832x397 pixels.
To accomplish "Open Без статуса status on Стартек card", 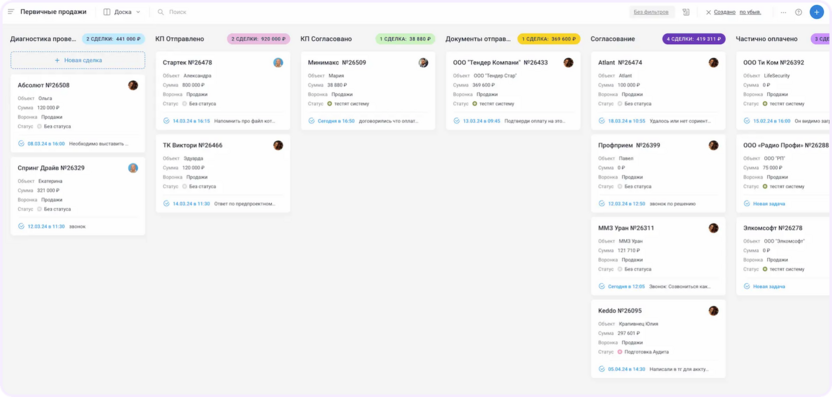I will click(x=199, y=103).
